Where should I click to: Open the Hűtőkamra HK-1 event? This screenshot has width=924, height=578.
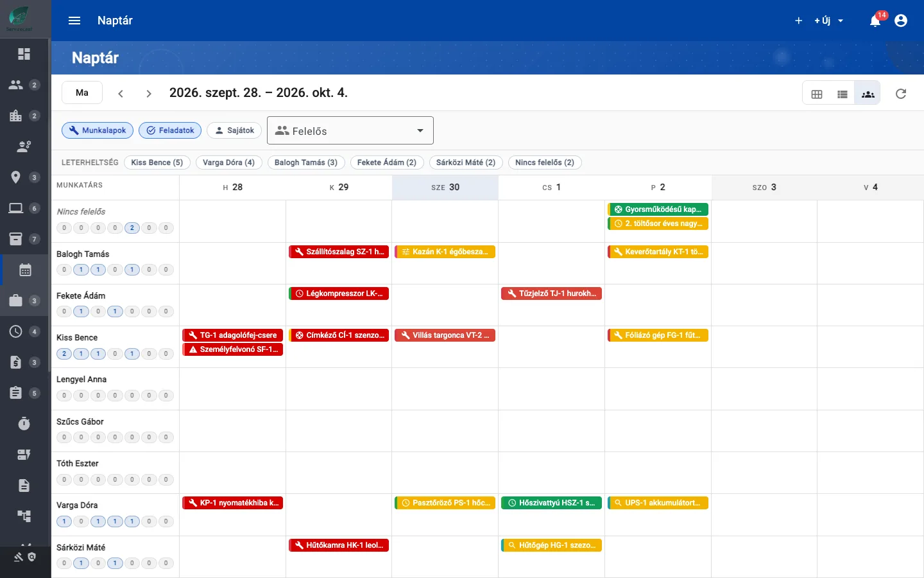[x=339, y=545]
